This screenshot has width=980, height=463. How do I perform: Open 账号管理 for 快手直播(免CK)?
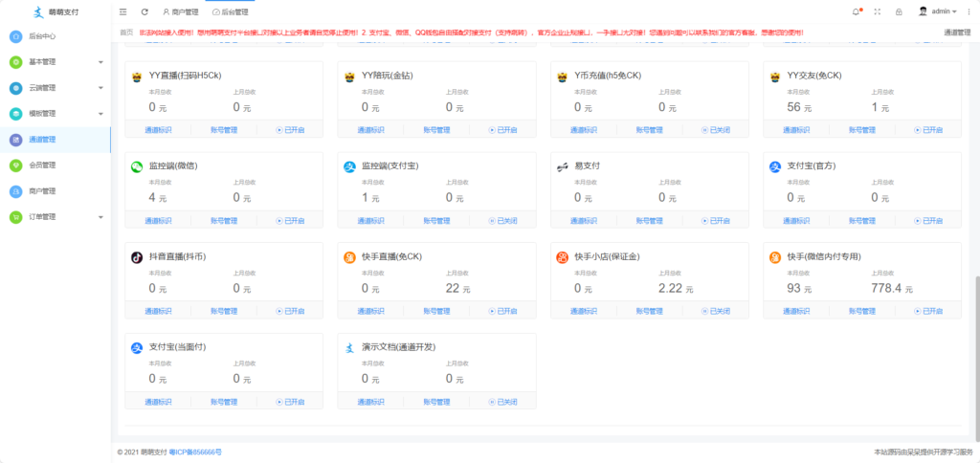point(436,311)
